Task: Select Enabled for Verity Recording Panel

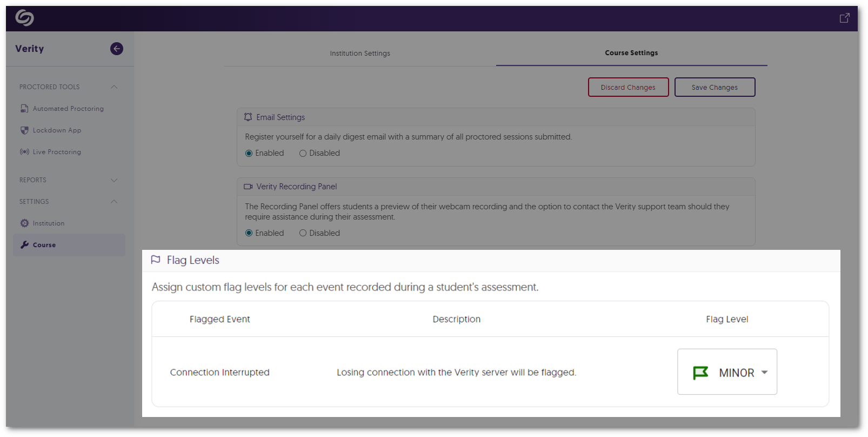Action: (x=249, y=233)
